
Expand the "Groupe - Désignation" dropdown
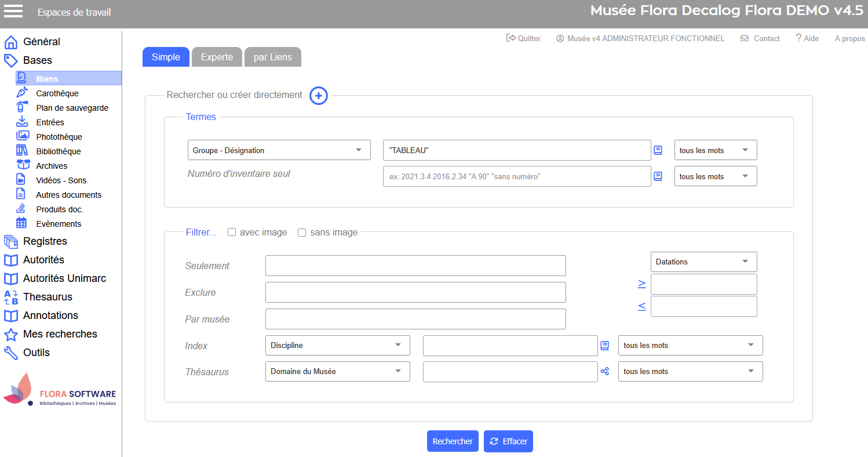279,150
